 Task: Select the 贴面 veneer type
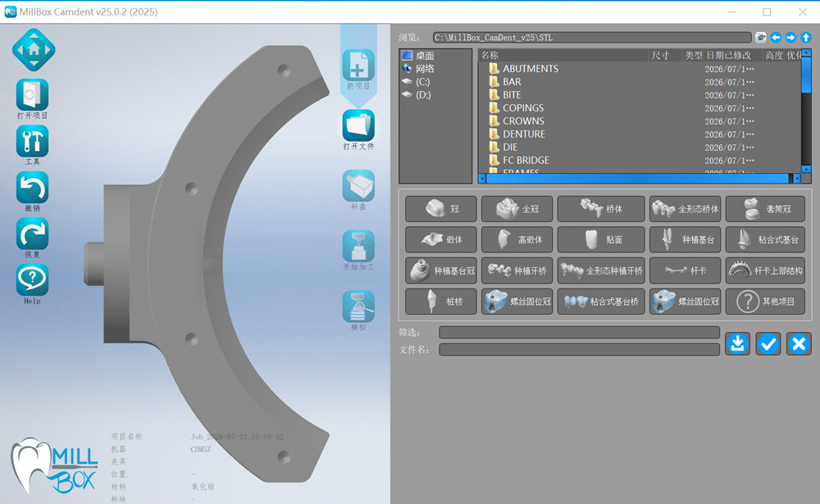click(x=601, y=239)
